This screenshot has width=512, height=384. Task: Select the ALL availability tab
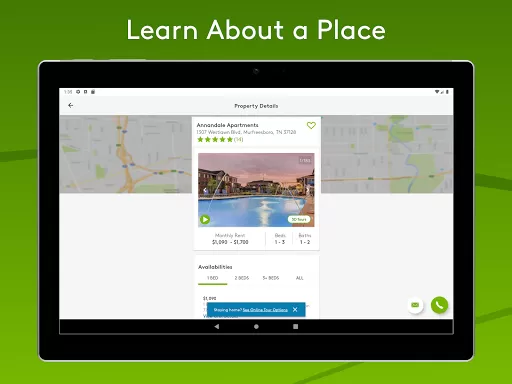[300, 278]
